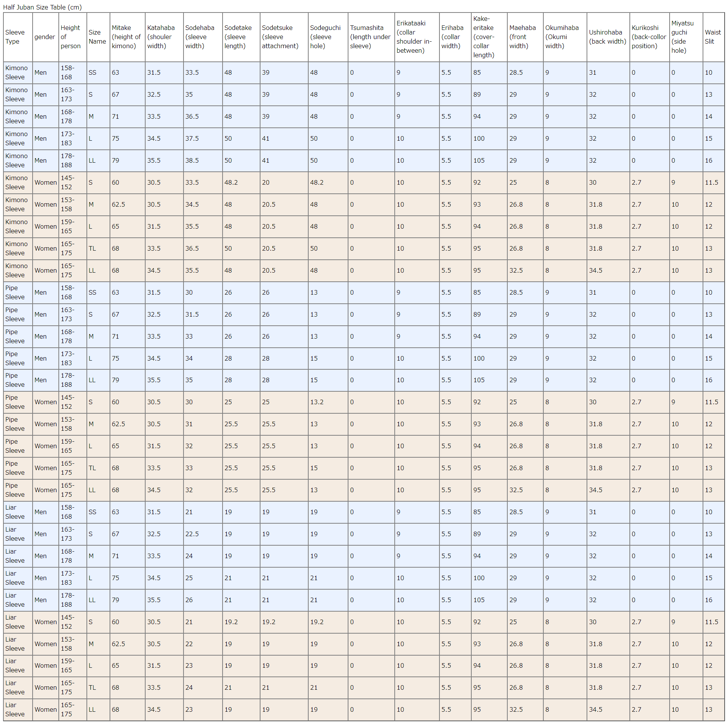Image resolution: width=728 pixels, height=725 pixels.
Task: Select the 'Height of person' header cell
Action: point(71,37)
